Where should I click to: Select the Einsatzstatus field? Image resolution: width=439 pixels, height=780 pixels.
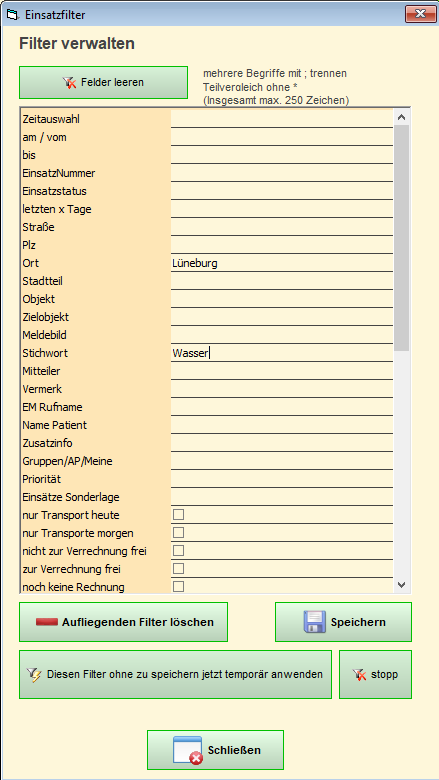point(282,191)
